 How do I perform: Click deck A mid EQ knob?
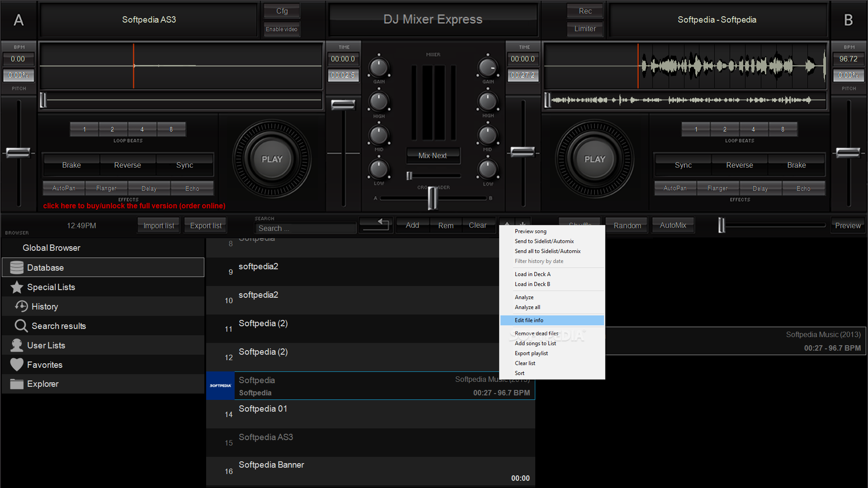click(379, 135)
